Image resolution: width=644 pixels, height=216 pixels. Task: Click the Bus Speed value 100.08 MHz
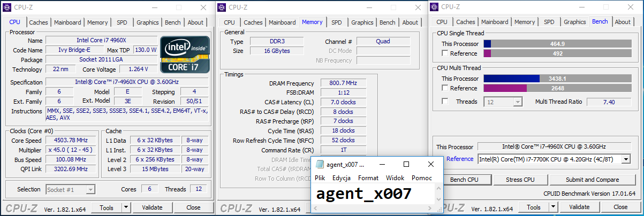click(71, 159)
